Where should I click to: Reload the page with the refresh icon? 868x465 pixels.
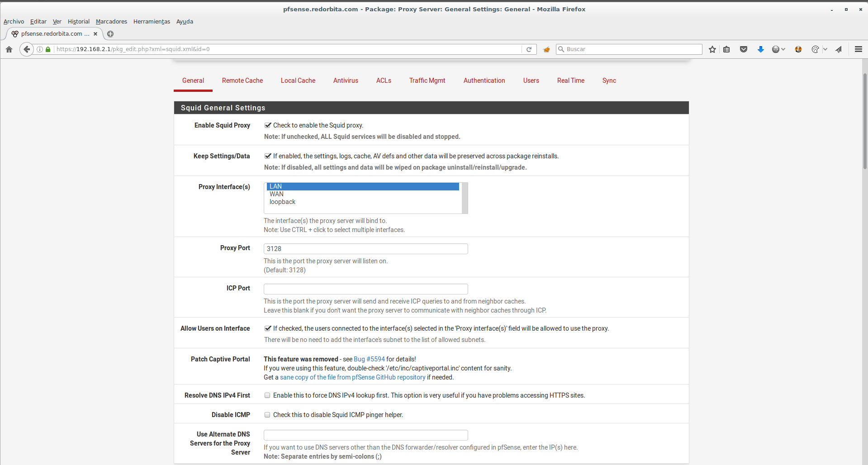coord(529,49)
